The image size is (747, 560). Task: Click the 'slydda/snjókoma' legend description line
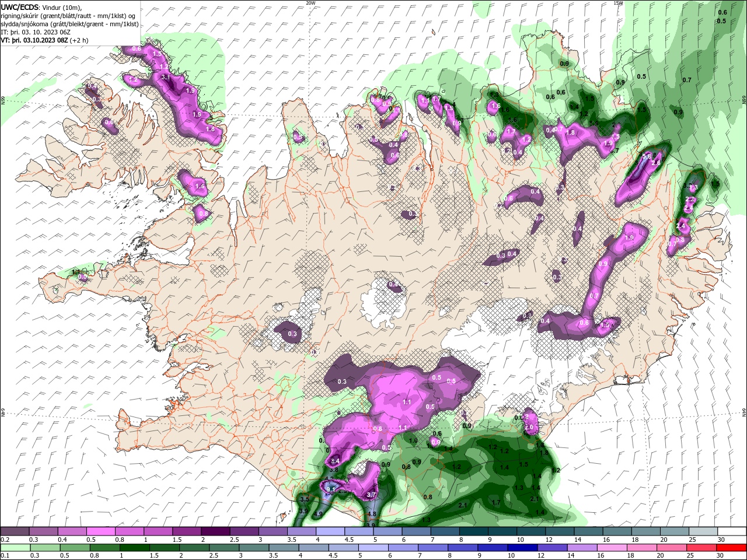68,24
